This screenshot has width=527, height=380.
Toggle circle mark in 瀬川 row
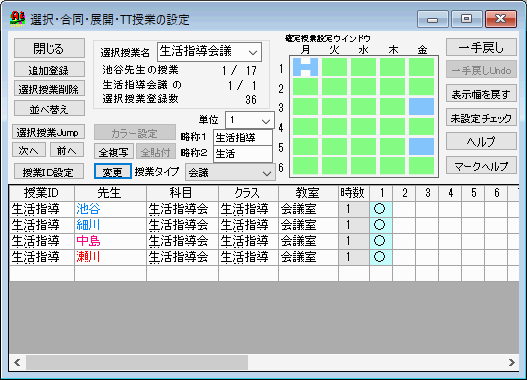coord(380,257)
